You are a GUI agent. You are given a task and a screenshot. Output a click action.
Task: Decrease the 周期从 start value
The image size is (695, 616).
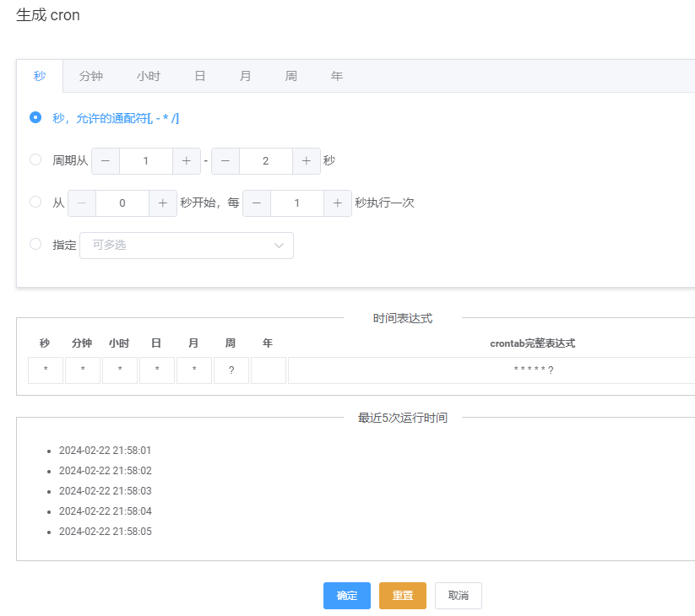(106, 161)
